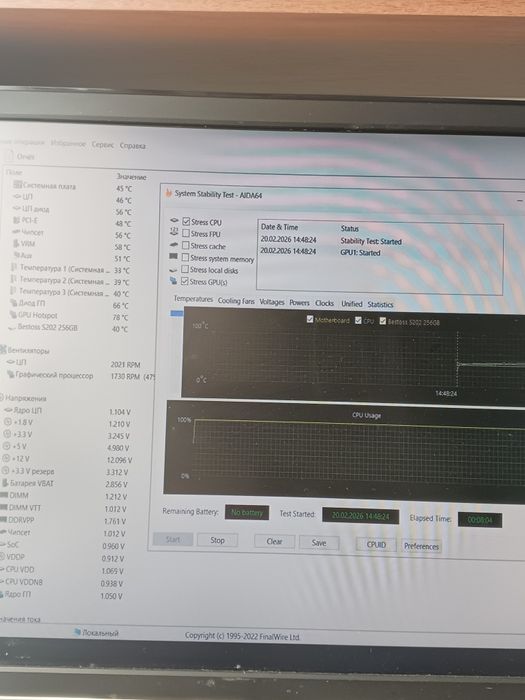Image resolution: width=525 pixels, height=700 pixels.
Task: Click the GPU Hotspot icon
Action: coord(12,315)
